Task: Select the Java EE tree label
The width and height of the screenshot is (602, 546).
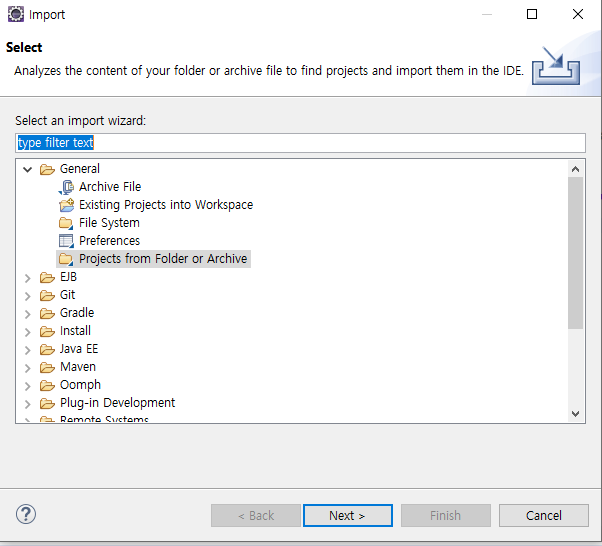Action: tap(79, 349)
